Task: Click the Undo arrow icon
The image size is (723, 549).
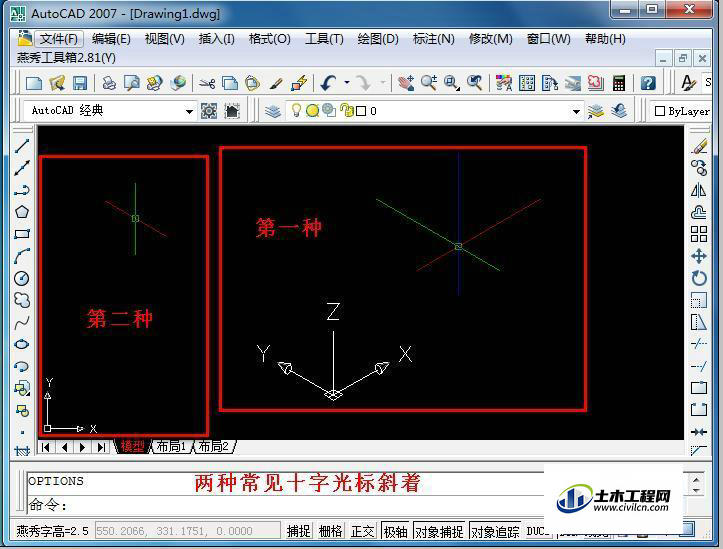Action: [x=329, y=83]
